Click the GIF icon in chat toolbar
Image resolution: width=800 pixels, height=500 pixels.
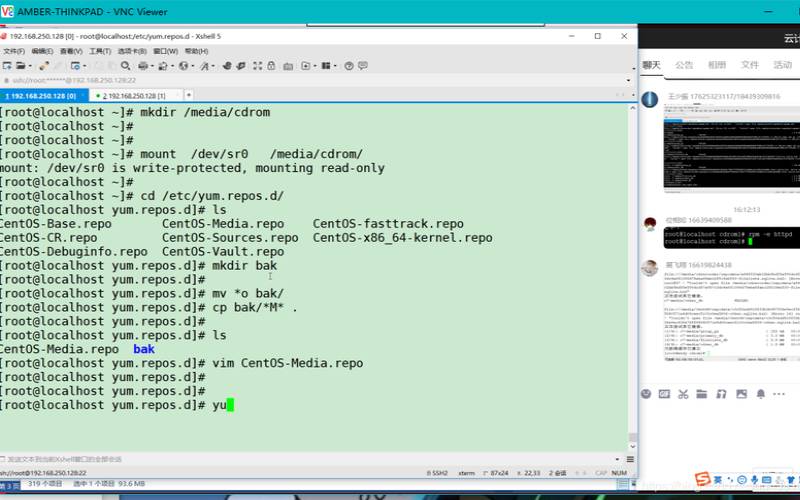pyautogui.click(x=664, y=394)
